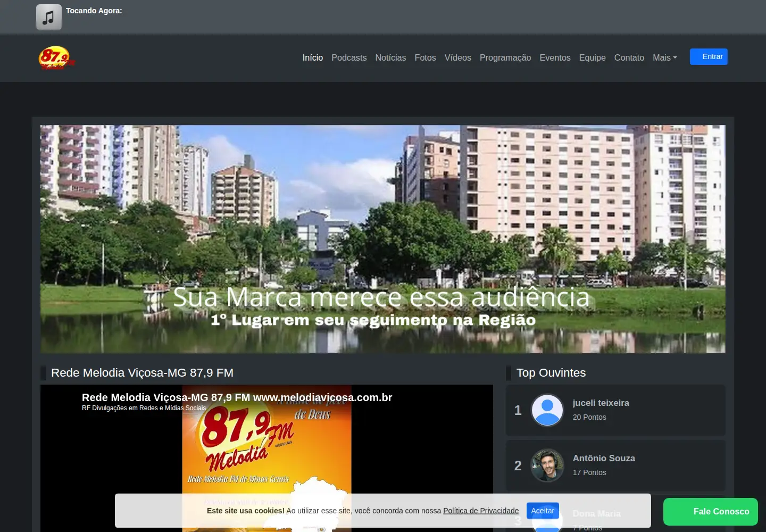Click the music note player icon
Image resolution: width=766 pixels, height=532 pixels.
[49, 17]
